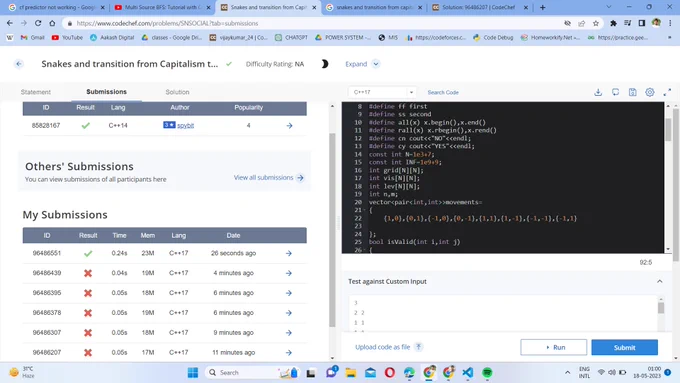
Task: Go back using the problem page arrow
Action: click(19, 64)
